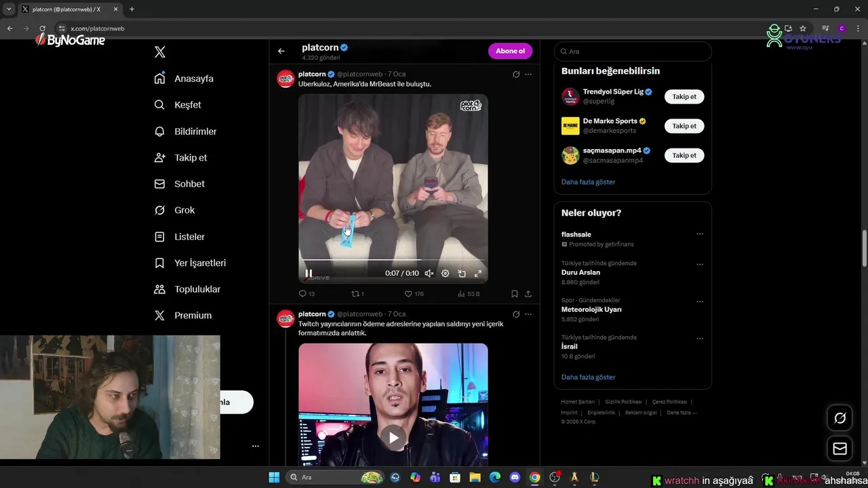Screen dimensions: 868x488
Task: Open Duru Arslan trending topic
Action: point(580,272)
